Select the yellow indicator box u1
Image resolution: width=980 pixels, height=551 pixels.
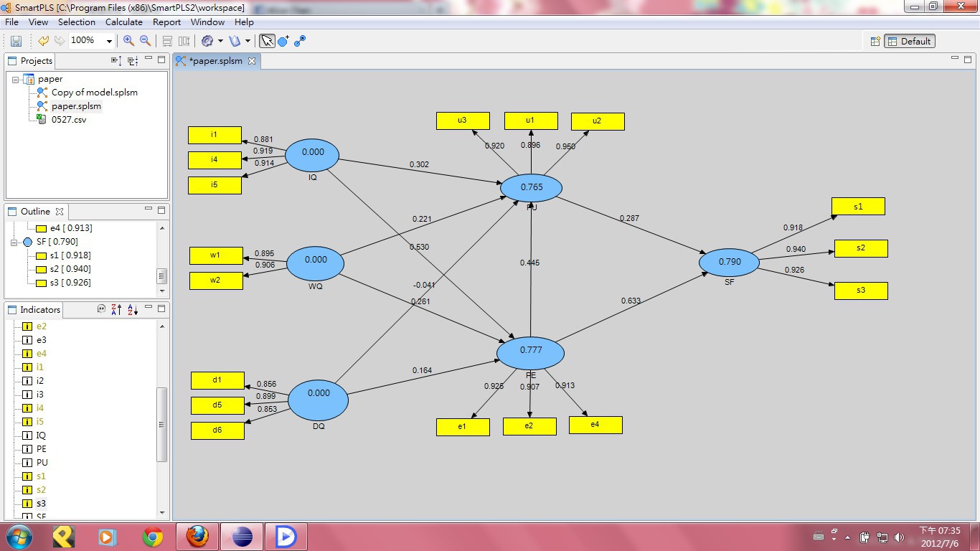pyautogui.click(x=531, y=121)
